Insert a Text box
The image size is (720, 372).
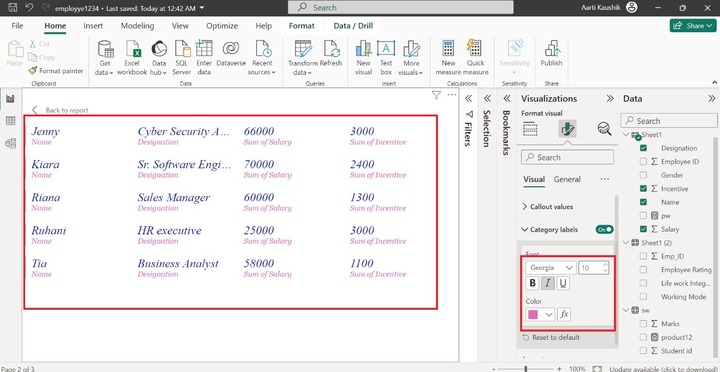click(386, 57)
